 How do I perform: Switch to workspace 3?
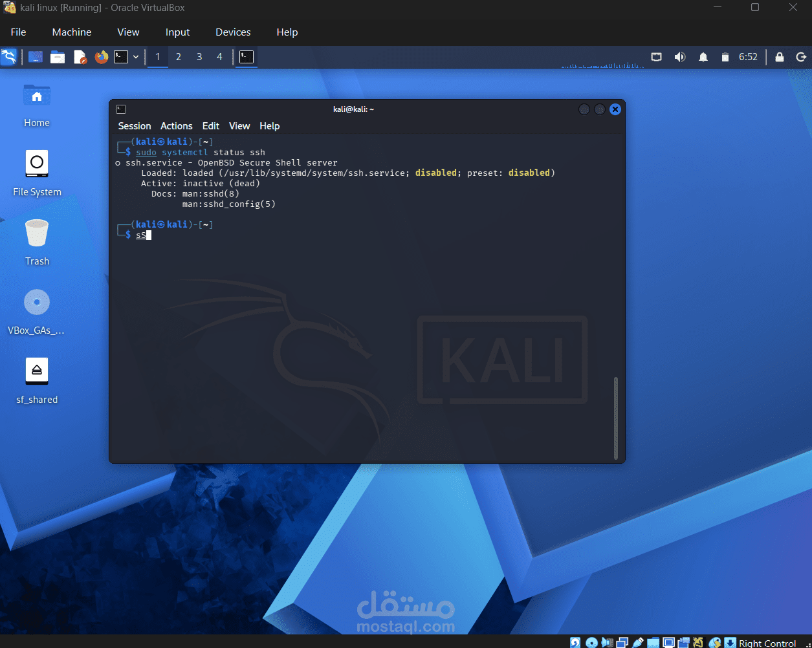[x=199, y=57]
